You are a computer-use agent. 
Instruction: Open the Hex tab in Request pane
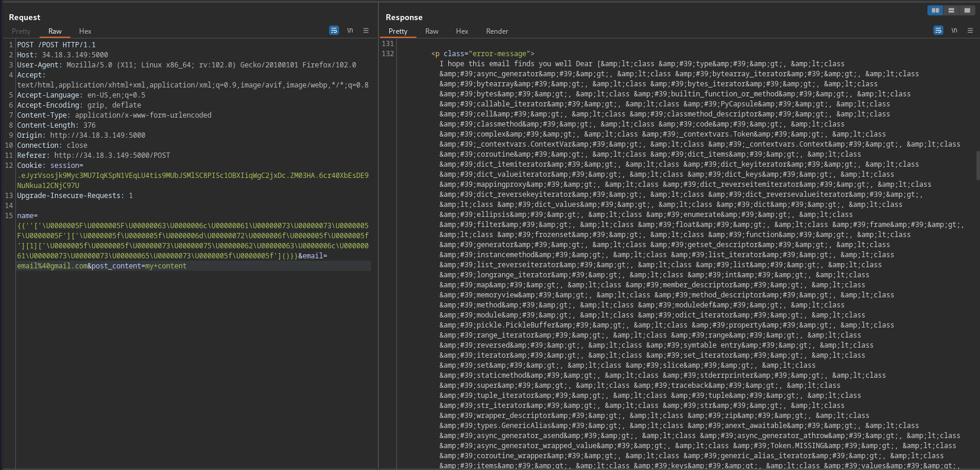pyautogui.click(x=85, y=31)
